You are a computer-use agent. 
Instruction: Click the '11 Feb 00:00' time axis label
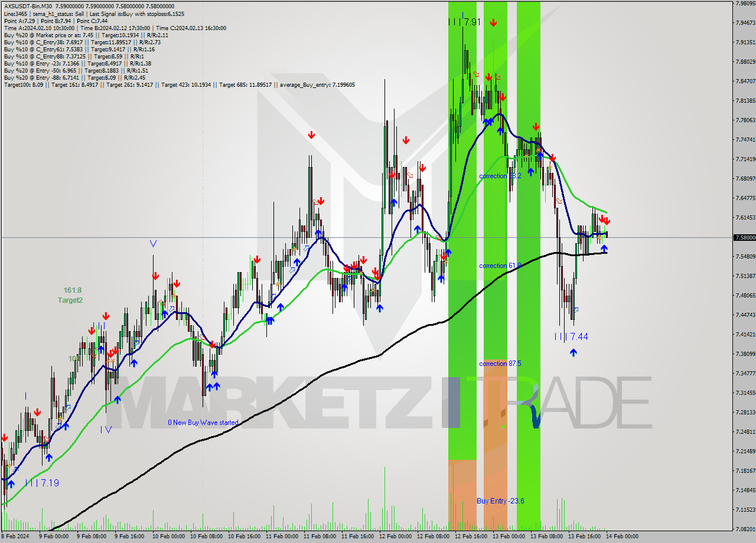click(x=281, y=537)
